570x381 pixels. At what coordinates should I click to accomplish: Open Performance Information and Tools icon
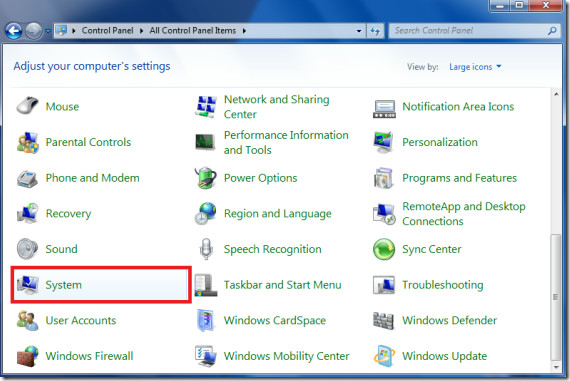coord(206,142)
